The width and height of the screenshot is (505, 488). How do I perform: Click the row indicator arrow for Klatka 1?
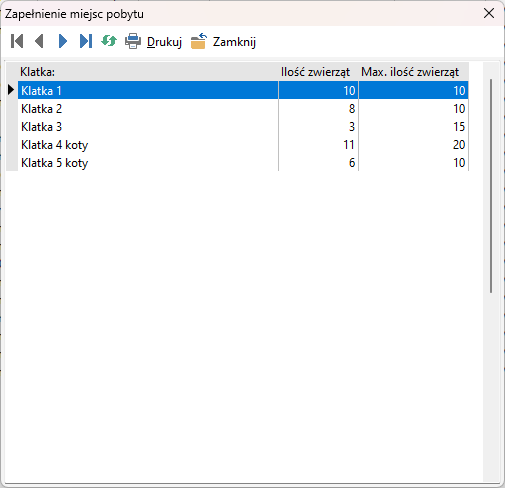tap(11, 90)
